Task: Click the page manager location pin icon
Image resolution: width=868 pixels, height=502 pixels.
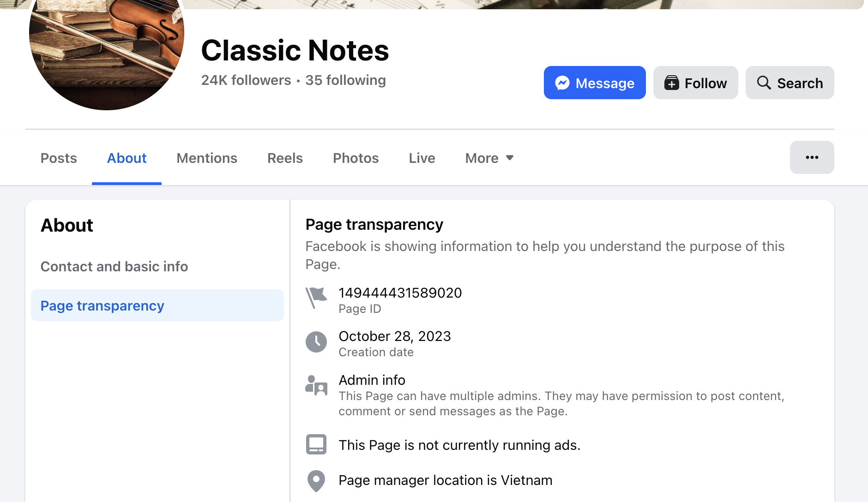Action: (x=316, y=481)
